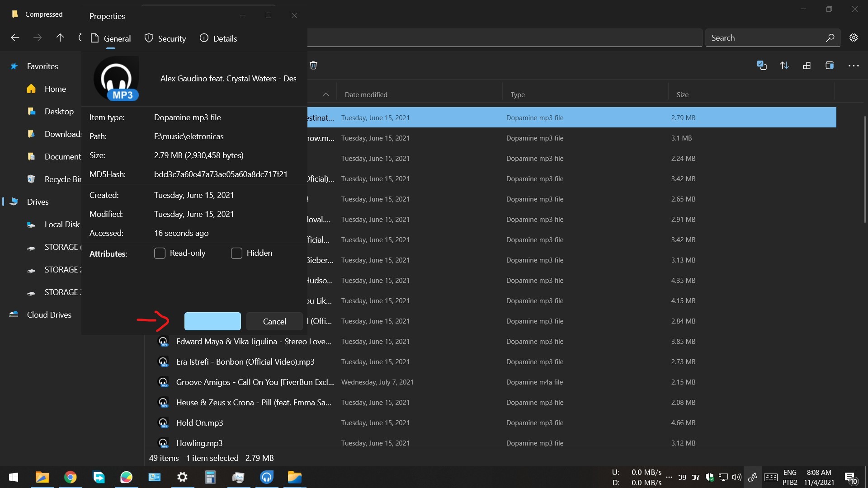Open the settings gear icon

click(854, 38)
